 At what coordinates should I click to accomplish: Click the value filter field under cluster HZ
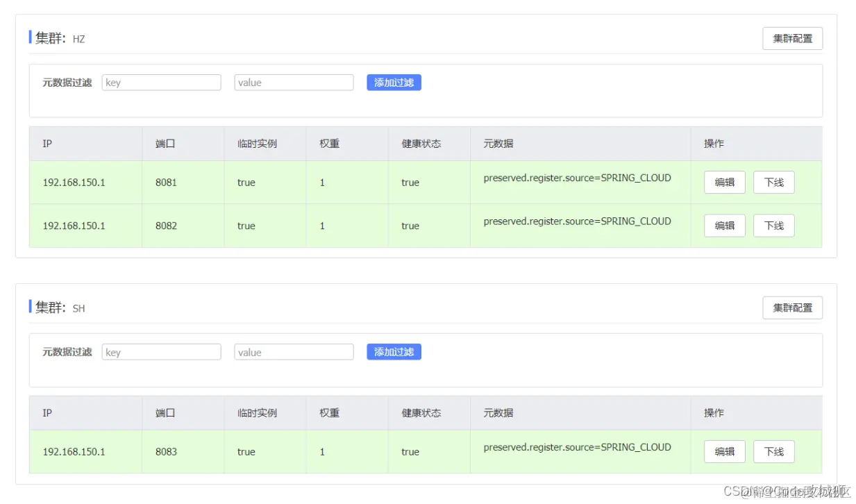(x=293, y=82)
